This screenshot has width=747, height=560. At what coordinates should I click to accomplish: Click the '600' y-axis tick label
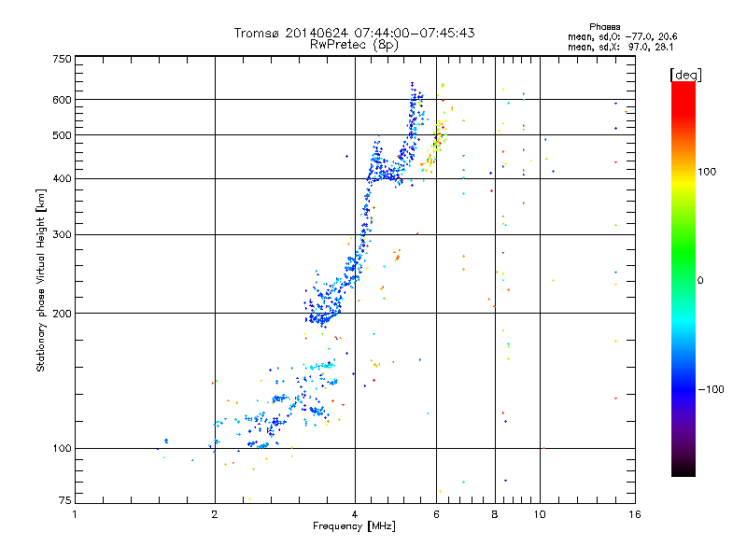pos(62,100)
